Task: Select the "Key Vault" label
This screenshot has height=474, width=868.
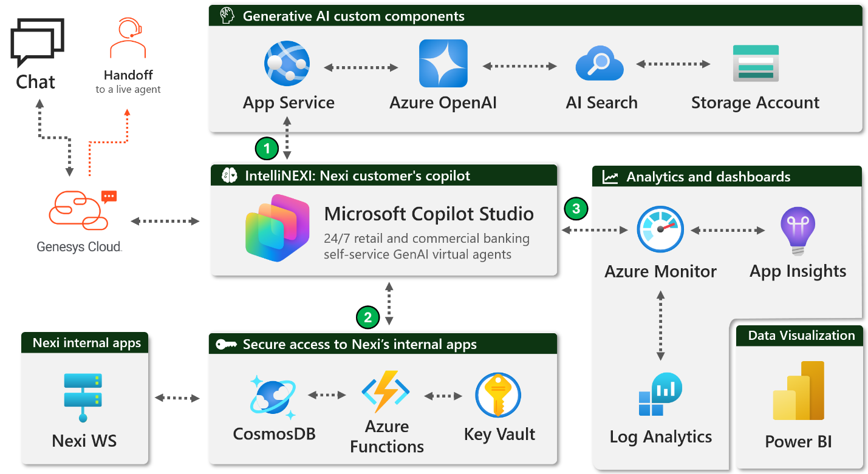Action: click(499, 435)
